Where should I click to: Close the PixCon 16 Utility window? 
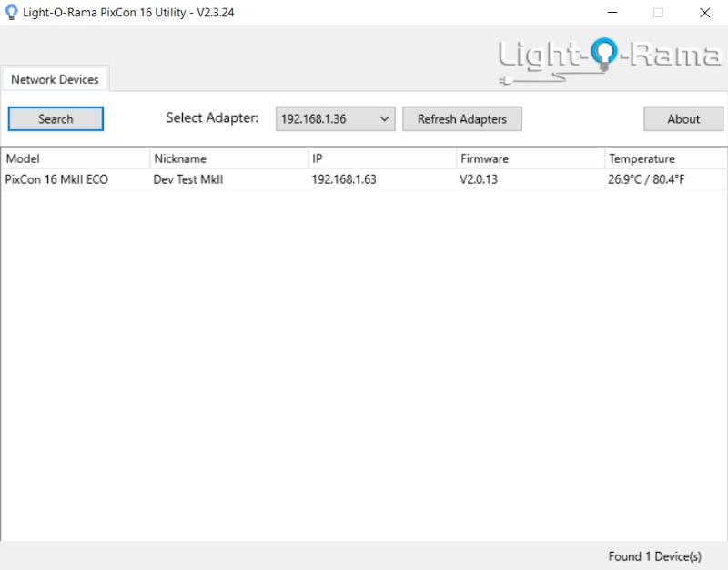(x=704, y=13)
